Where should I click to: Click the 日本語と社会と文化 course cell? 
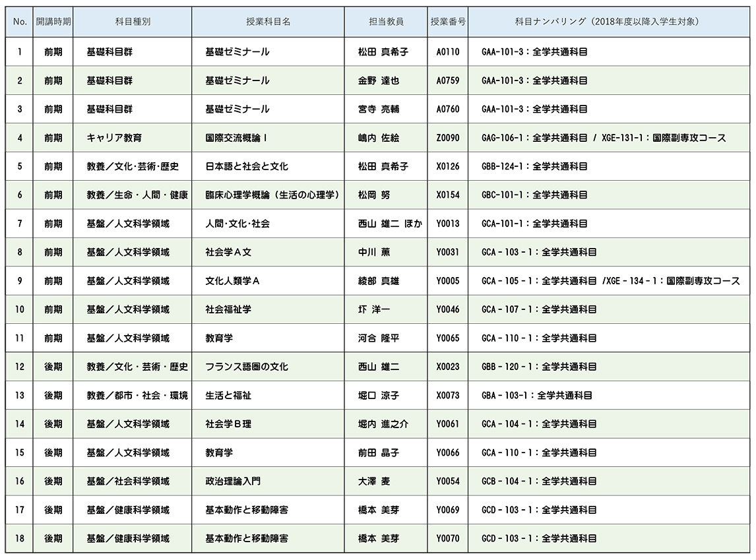(x=241, y=166)
